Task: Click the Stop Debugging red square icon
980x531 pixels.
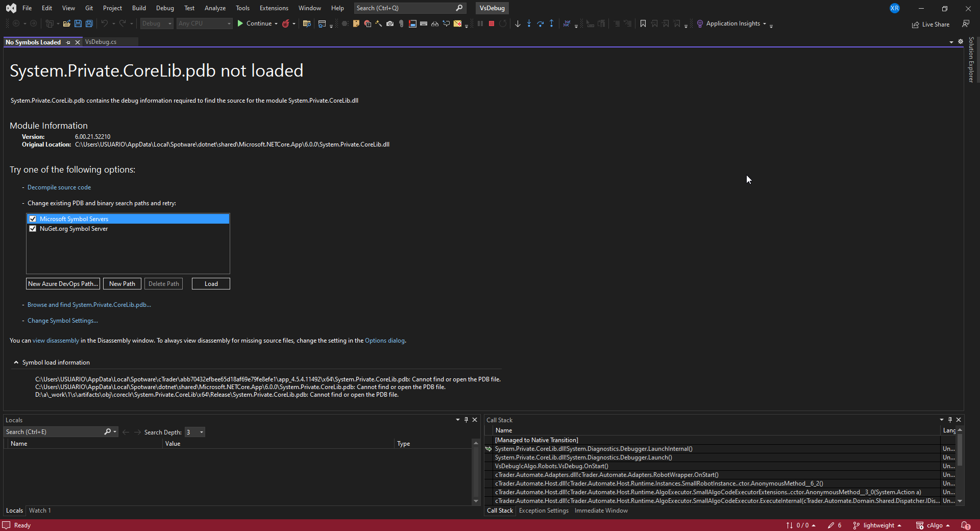Action: click(492, 23)
